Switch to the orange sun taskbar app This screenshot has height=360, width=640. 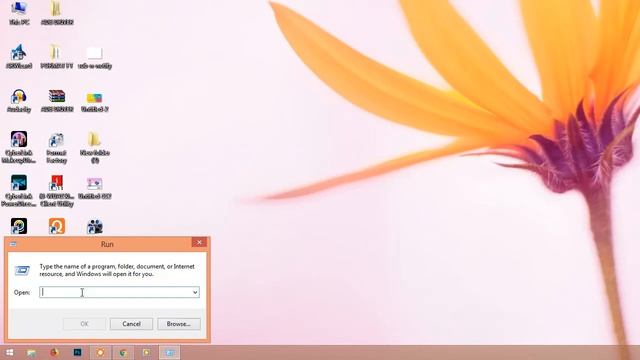[100, 352]
